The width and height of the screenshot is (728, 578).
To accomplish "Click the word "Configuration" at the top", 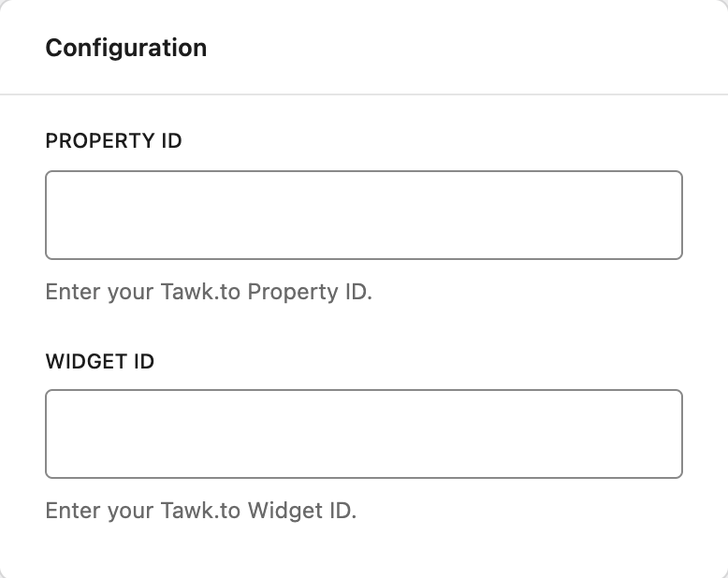I will pos(125,48).
